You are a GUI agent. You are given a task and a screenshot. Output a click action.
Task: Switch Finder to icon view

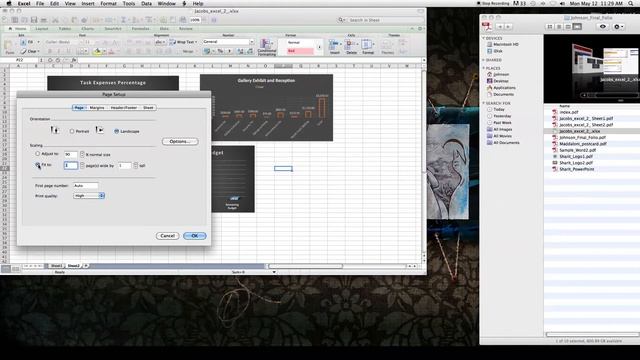pos(550,27)
